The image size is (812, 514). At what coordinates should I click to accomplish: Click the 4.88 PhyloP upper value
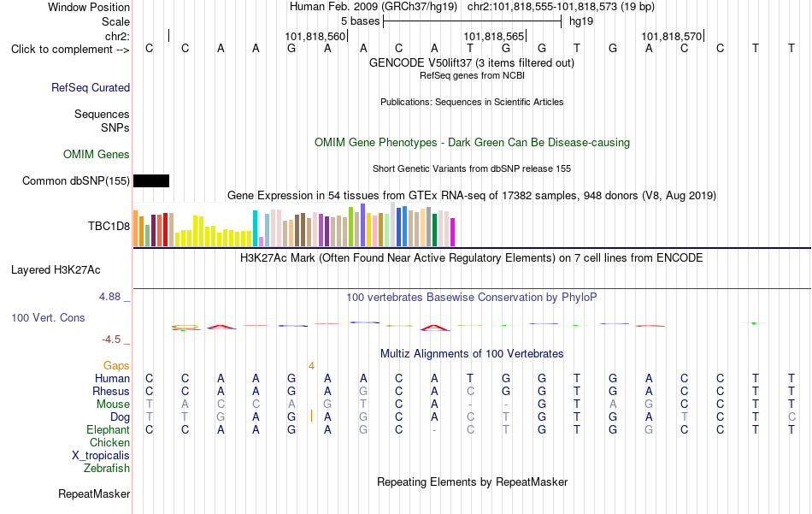pos(109,297)
